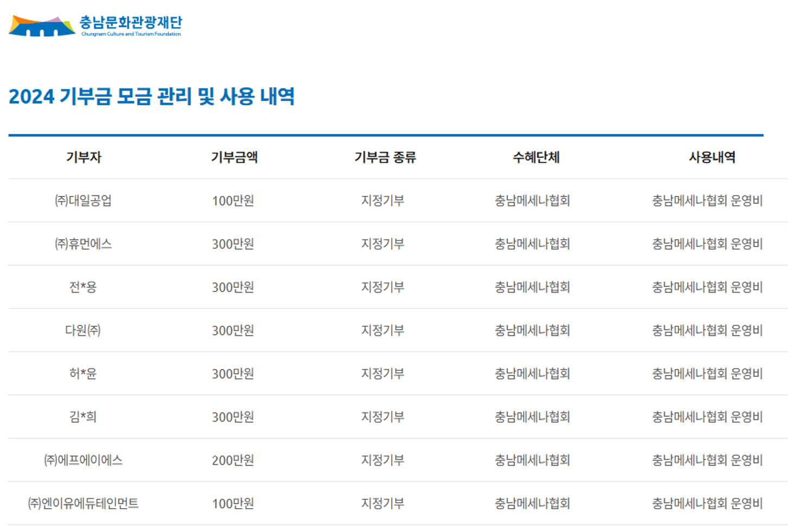Click the 기부금액 column header

[234, 157]
